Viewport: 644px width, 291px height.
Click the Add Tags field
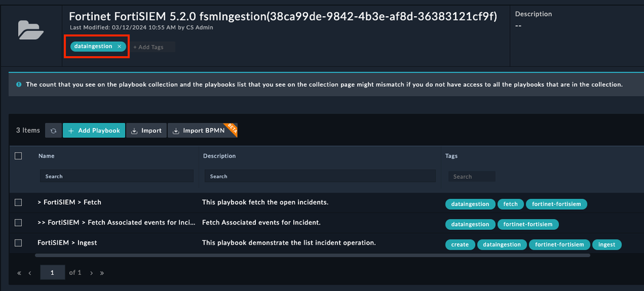click(152, 47)
